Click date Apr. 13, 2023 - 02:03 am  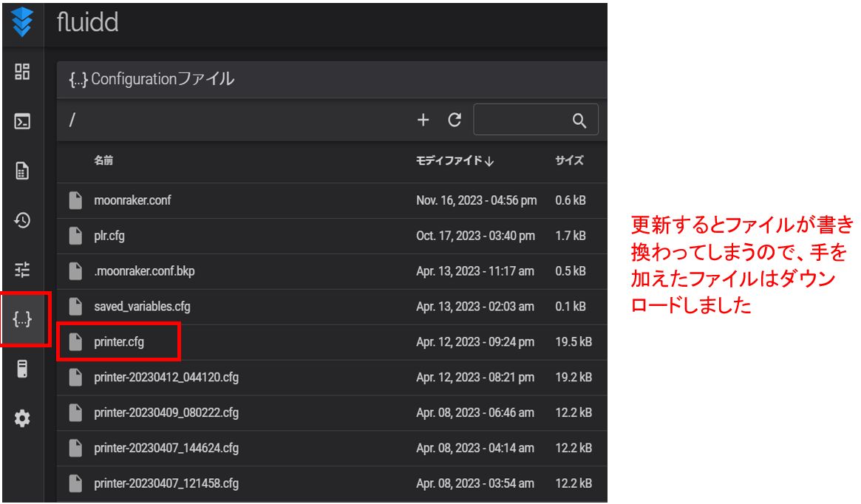pyautogui.click(x=475, y=307)
